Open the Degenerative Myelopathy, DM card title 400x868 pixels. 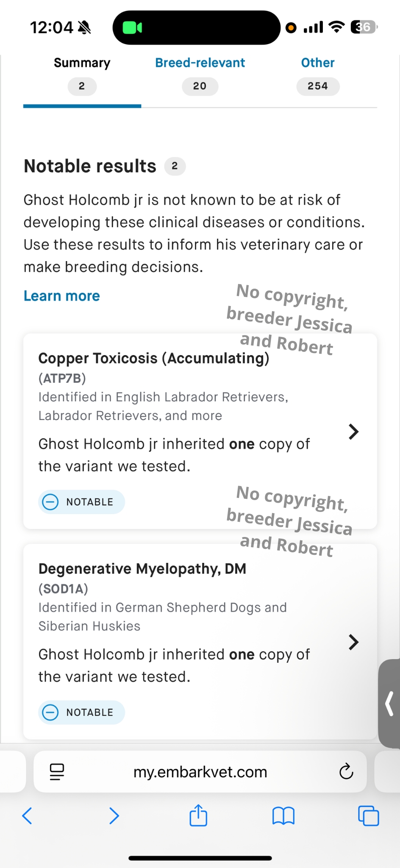[x=142, y=569]
